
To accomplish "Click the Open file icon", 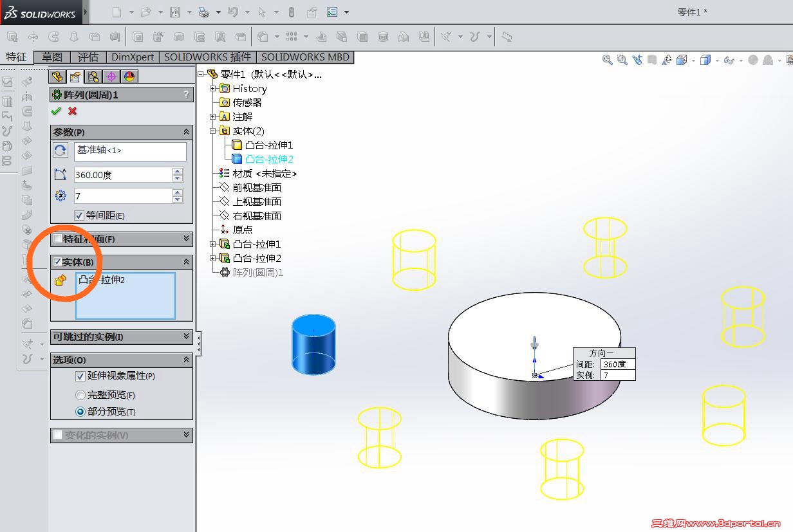I will tap(145, 12).
